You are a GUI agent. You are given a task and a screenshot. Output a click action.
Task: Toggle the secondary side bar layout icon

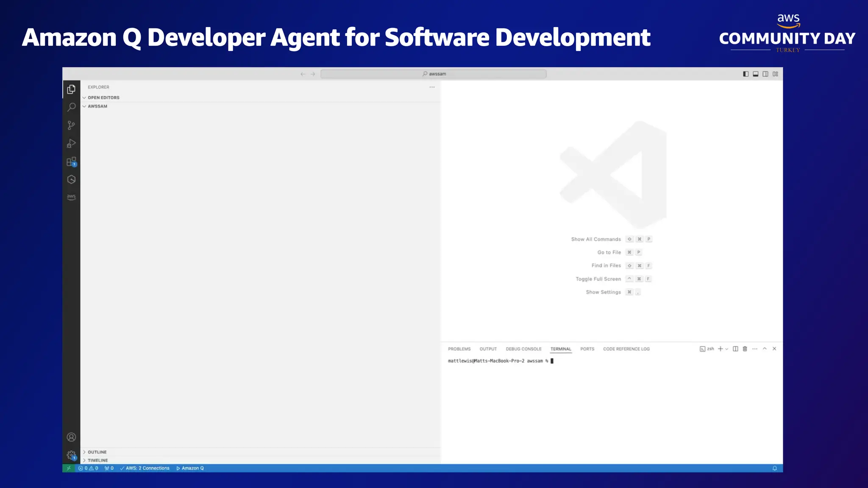pos(765,74)
